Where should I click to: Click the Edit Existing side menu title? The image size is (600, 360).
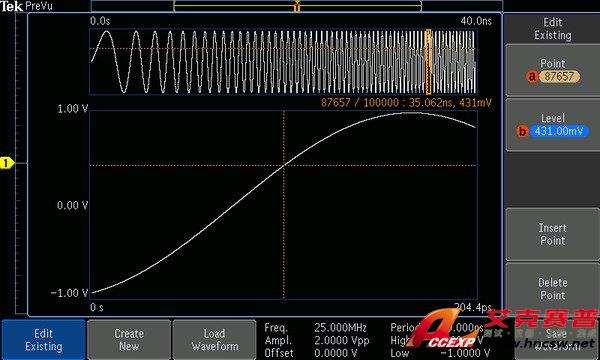[x=553, y=29]
